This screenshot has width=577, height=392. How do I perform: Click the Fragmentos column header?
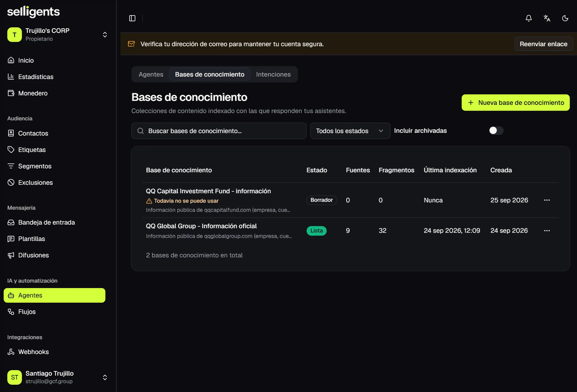pos(396,170)
